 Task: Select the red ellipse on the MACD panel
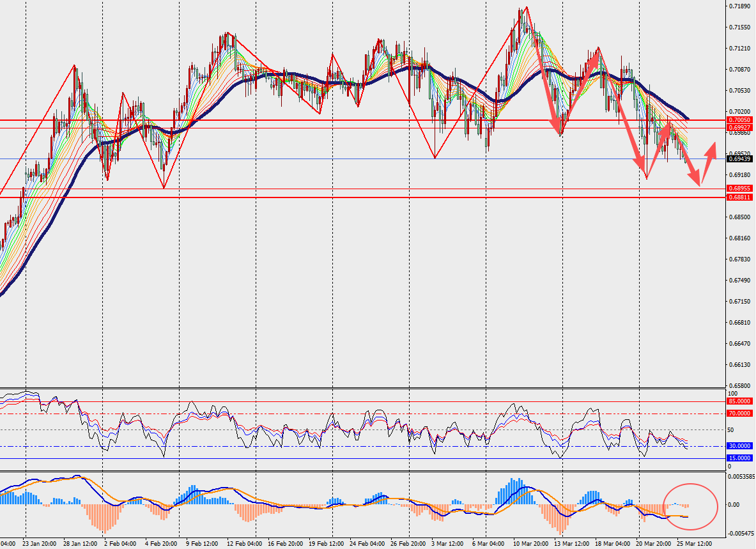coord(690,506)
